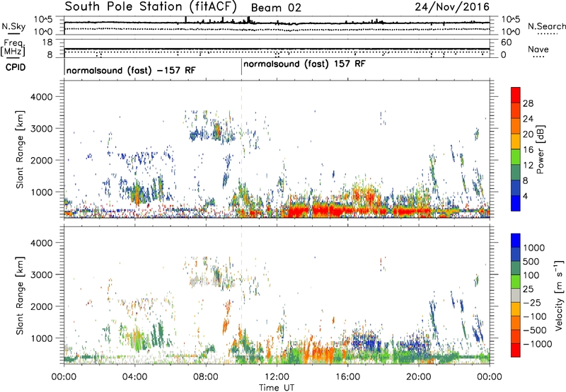This screenshot has height=392, width=566.
Task: Click the "Power [dB]" colorbar label
Action: tap(540, 149)
